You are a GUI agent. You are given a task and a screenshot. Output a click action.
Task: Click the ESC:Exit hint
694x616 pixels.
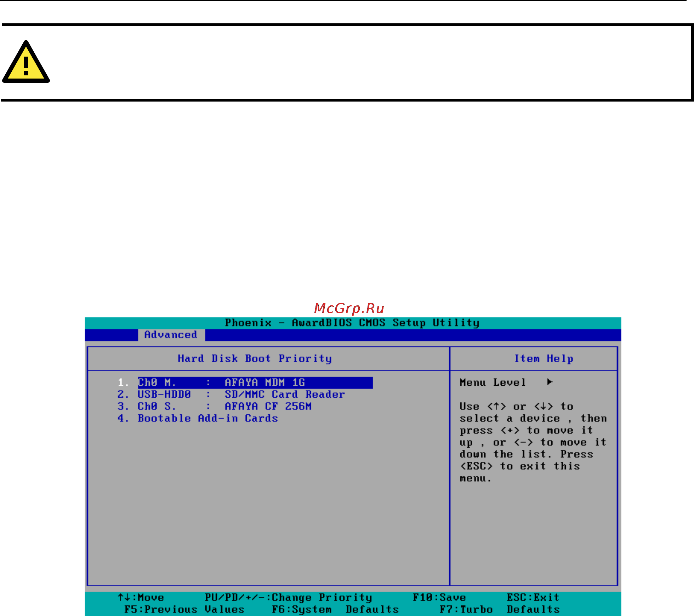click(x=533, y=598)
